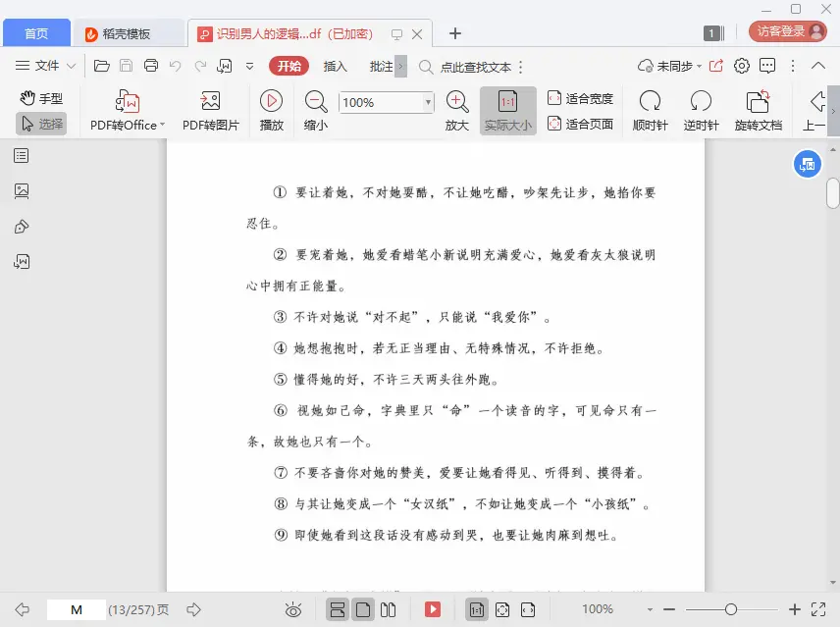
Task: Click the open folder icon
Action: [x=102, y=66]
